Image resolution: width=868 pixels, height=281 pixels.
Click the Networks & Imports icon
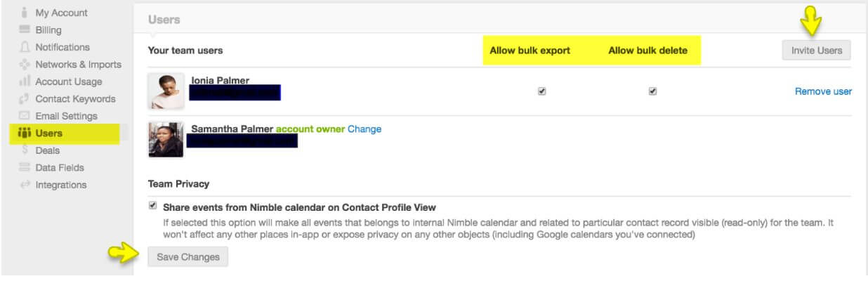[x=25, y=65]
